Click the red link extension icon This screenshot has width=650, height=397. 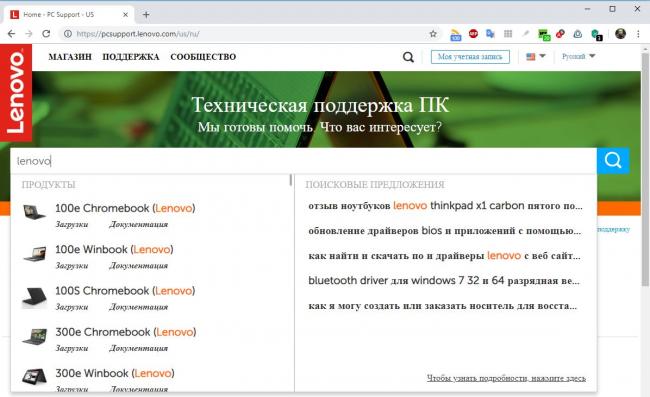(560, 34)
